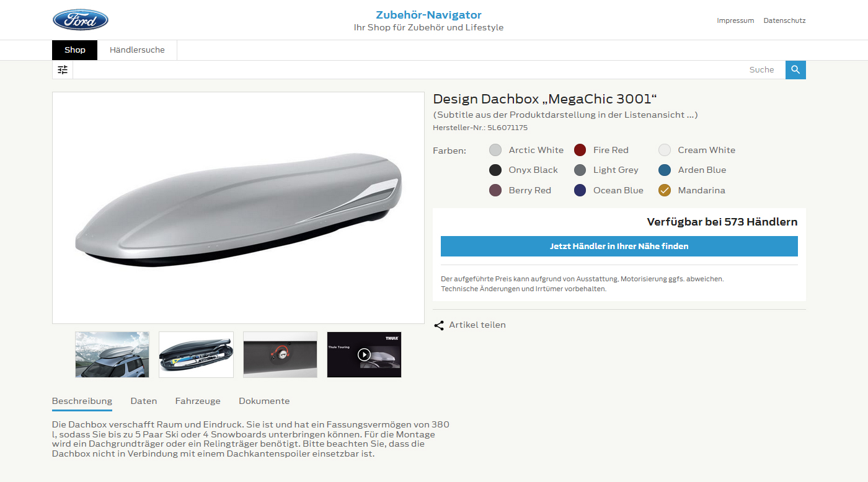The width and height of the screenshot is (868, 482).
Task: Open the Datenschutz link
Action: (x=784, y=20)
